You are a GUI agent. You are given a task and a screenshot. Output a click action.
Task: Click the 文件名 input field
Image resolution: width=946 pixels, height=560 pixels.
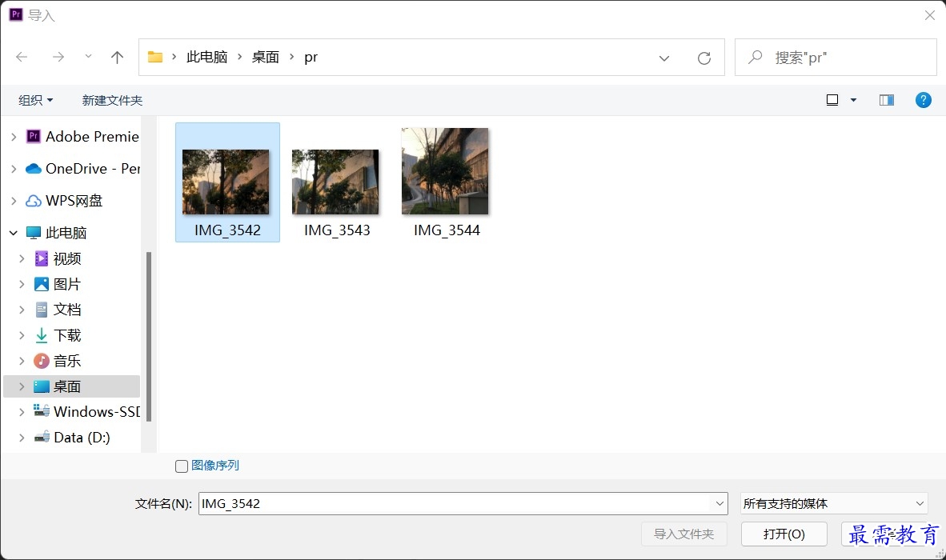[x=455, y=503]
